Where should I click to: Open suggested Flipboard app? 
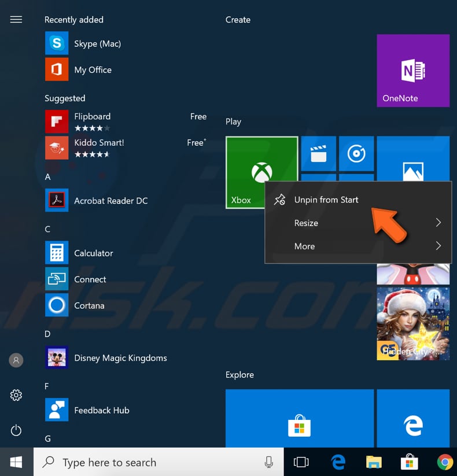(x=126, y=121)
